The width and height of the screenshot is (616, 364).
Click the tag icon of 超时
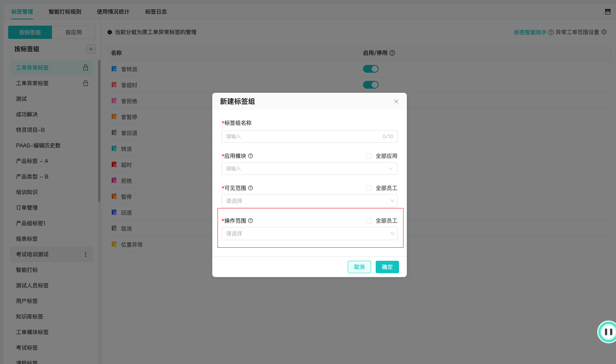pos(114,164)
